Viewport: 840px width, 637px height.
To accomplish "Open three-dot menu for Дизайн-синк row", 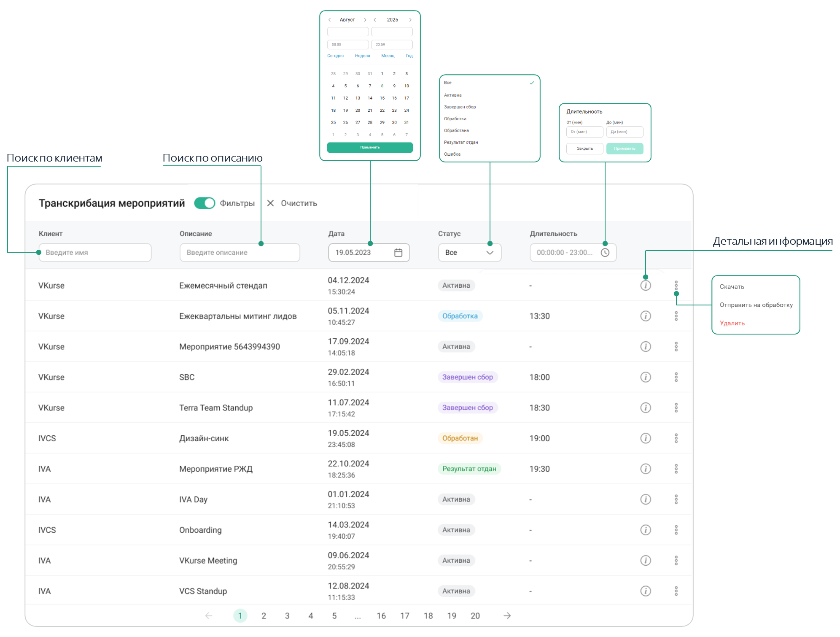I will [x=676, y=438].
